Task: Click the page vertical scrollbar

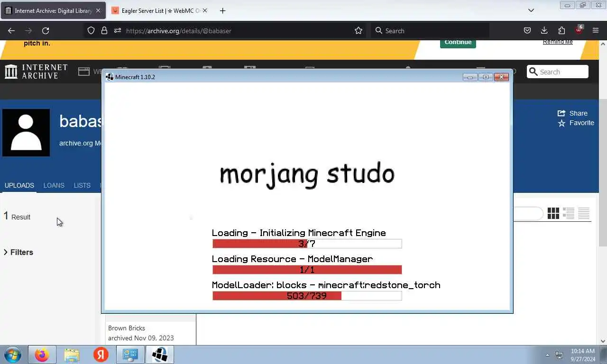Action: pos(603,173)
